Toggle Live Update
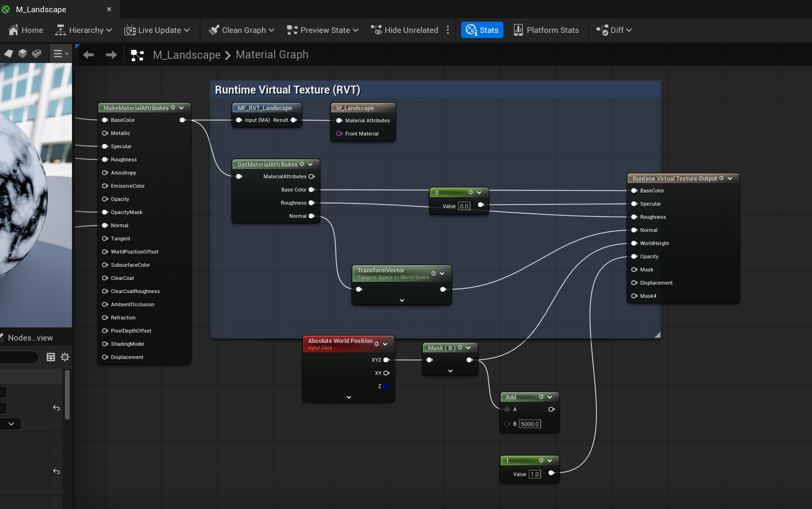Screen dimensions: 812x509 pos(158,30)
